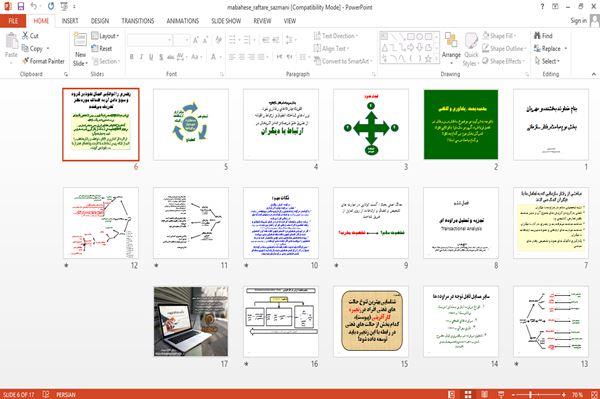This screenshot has height=399, width=600.
Task: Click the Bullets list icon
Action: tap(233, 40)
